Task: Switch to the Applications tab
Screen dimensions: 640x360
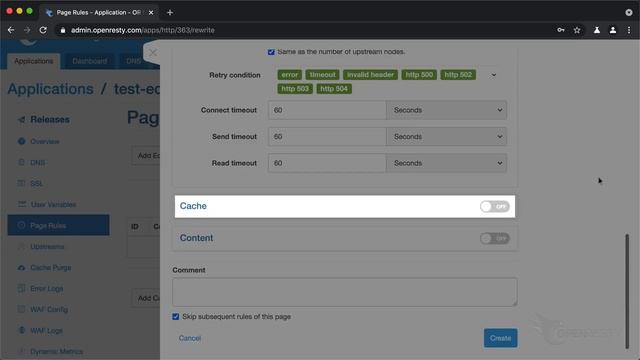Action: point(34,61)
